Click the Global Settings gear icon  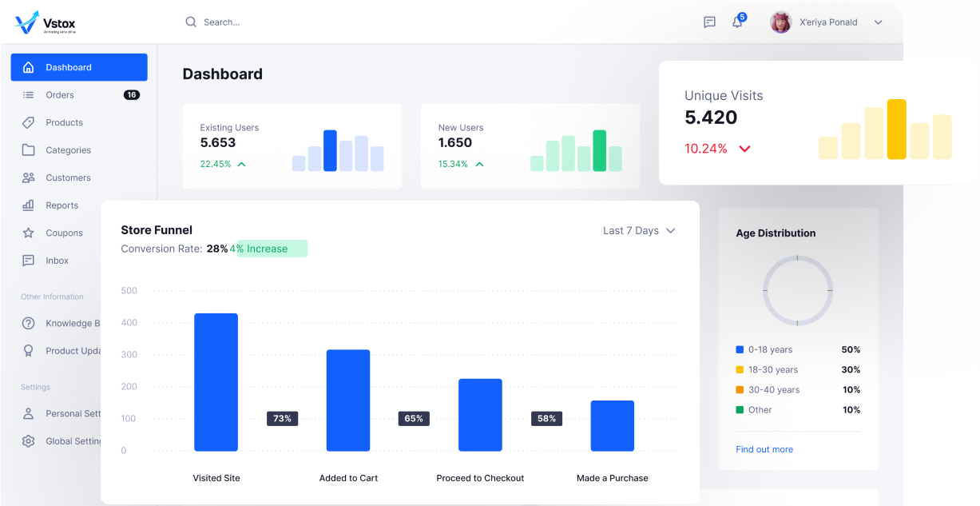pyautogui.click(x=29, y=441)
